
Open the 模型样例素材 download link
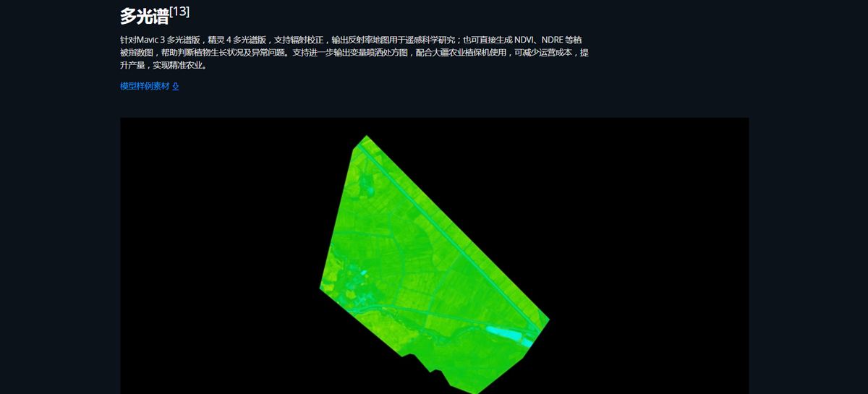149,86
